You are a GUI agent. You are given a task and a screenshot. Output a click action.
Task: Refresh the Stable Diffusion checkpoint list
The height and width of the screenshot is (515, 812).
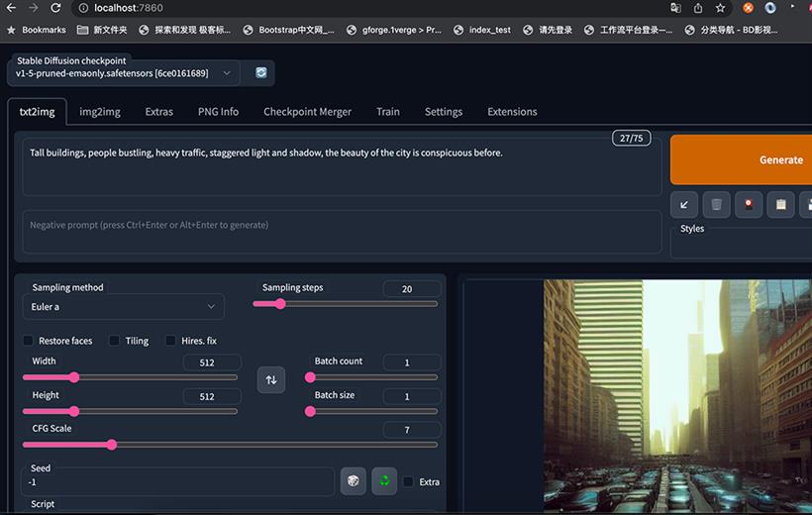pyautogui.click(x=261, y=72)
